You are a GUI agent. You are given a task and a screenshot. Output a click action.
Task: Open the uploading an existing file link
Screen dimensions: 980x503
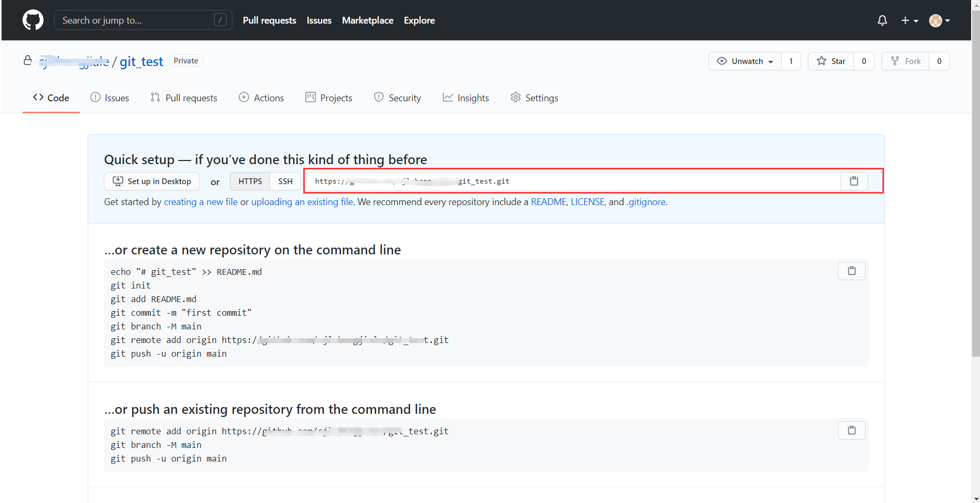click(302, 202)
